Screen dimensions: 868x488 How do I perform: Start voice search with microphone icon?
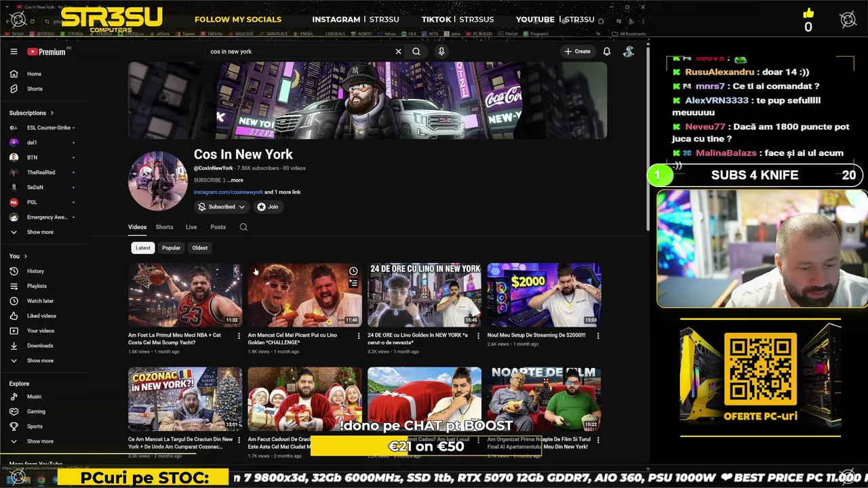click(x=441, y=52)
